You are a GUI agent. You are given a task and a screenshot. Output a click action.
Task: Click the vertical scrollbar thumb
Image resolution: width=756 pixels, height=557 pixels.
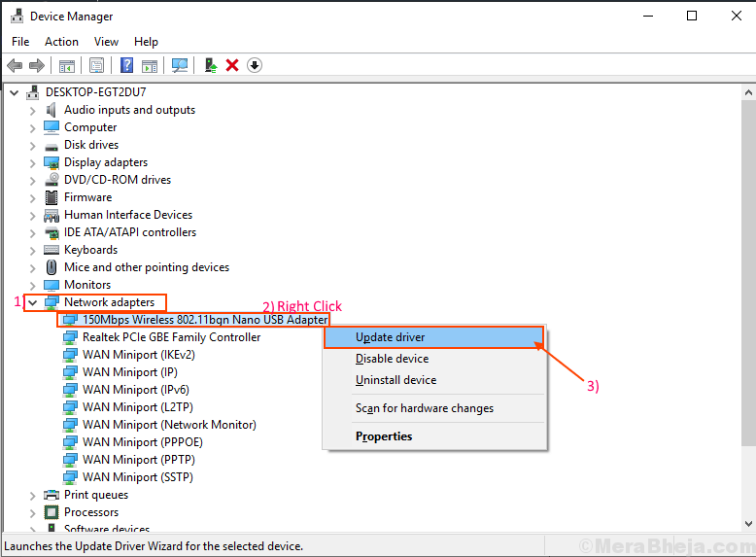click(x=748, y=272)
